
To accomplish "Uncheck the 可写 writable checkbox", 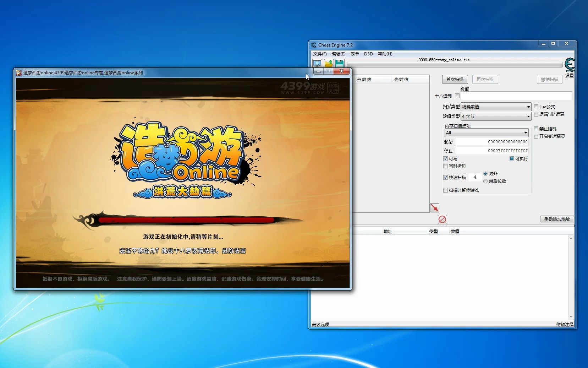I will click(445, 158).
